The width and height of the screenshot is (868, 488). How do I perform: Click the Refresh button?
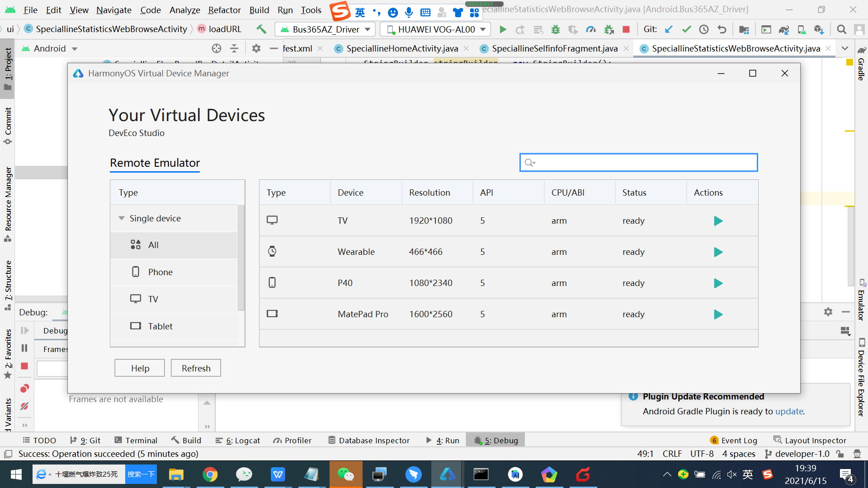(196, 368)
